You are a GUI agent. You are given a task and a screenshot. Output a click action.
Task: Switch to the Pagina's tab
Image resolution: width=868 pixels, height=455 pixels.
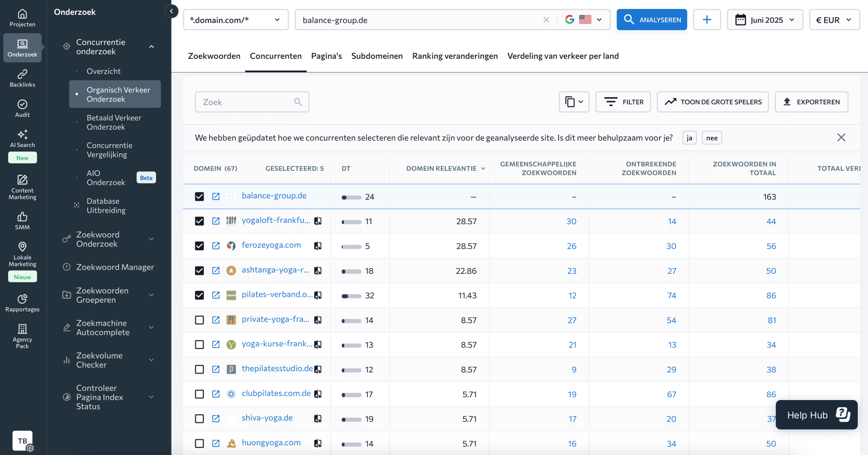click(326, 56)
